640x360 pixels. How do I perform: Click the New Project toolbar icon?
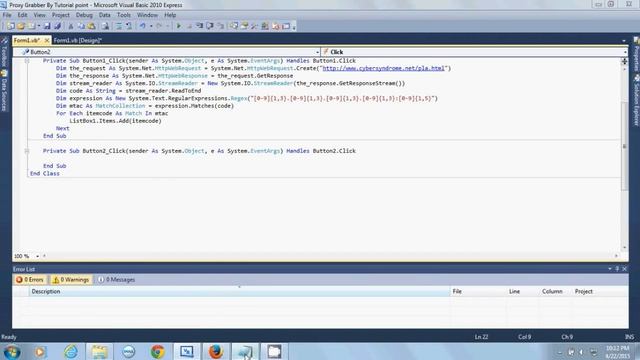pos(10,26)
